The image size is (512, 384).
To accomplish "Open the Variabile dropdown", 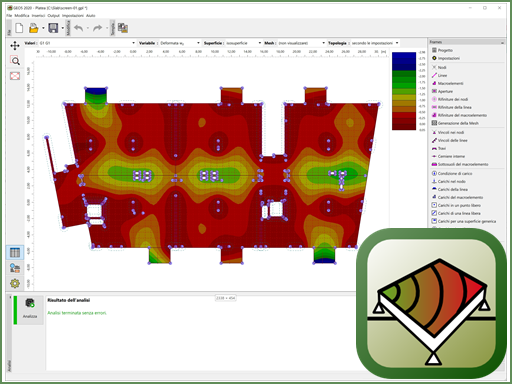I will click(x=180, y=43).
